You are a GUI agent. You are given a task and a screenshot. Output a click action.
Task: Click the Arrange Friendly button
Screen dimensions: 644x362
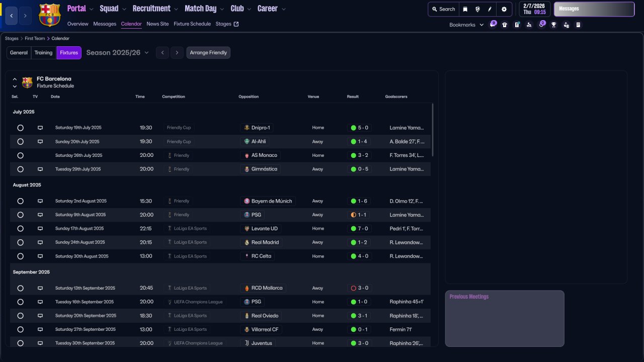[208, 53]
